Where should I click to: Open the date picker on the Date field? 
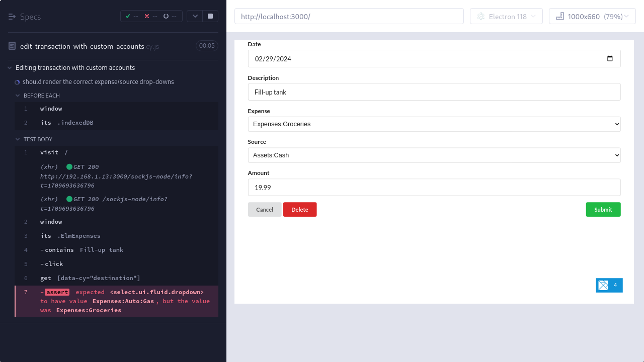pyautogui.click(x=610, y=59)
